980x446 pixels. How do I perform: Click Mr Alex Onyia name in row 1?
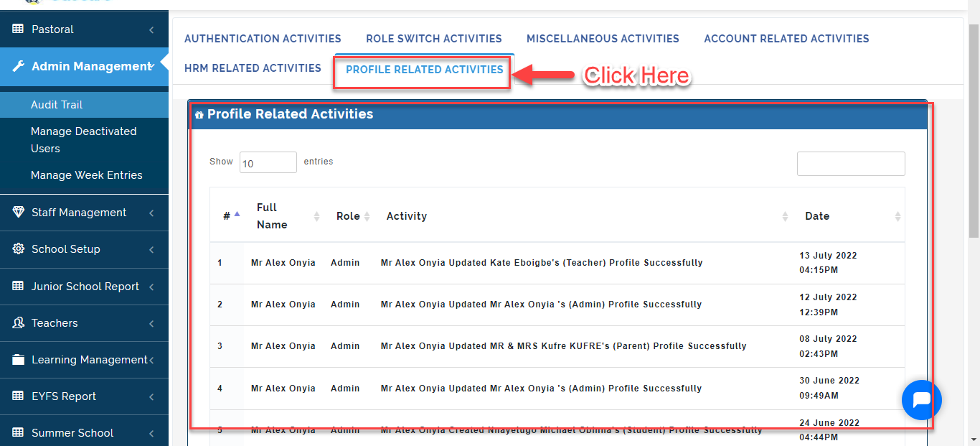tap(283, 263)
